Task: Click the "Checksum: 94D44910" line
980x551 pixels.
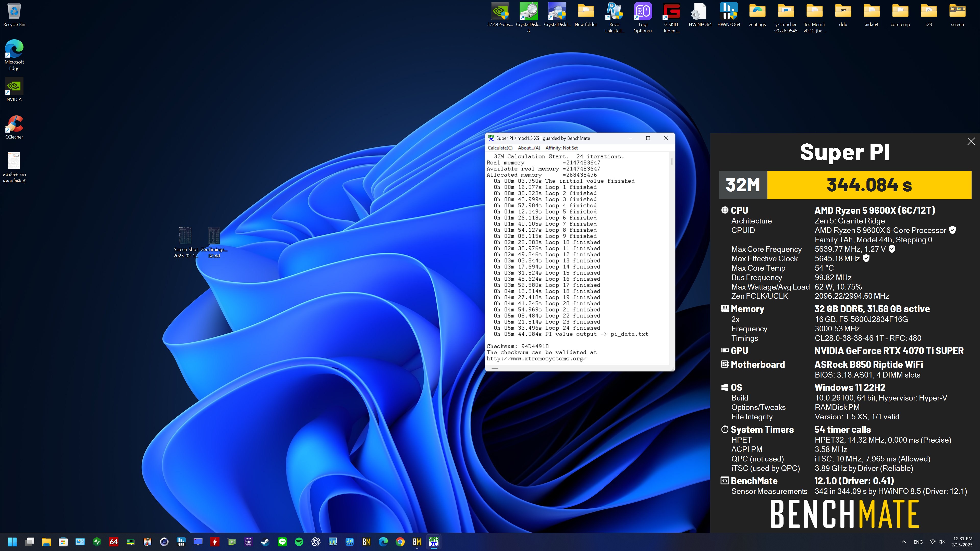Action: (x=517, y=346)
